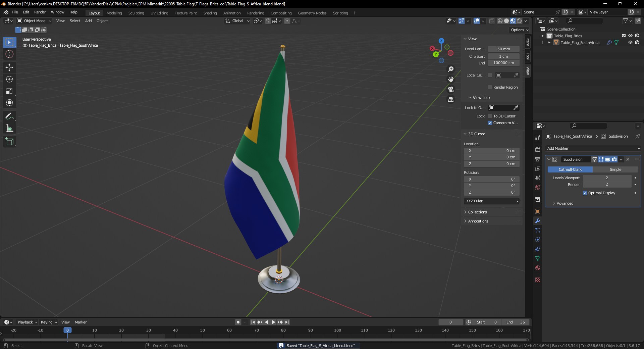Image resolution: width=644 pixels, height=349 pixels.
Task: Select the Catmull-Clark subdivision type
Action: pyautogui.click(x=570, y=169)
